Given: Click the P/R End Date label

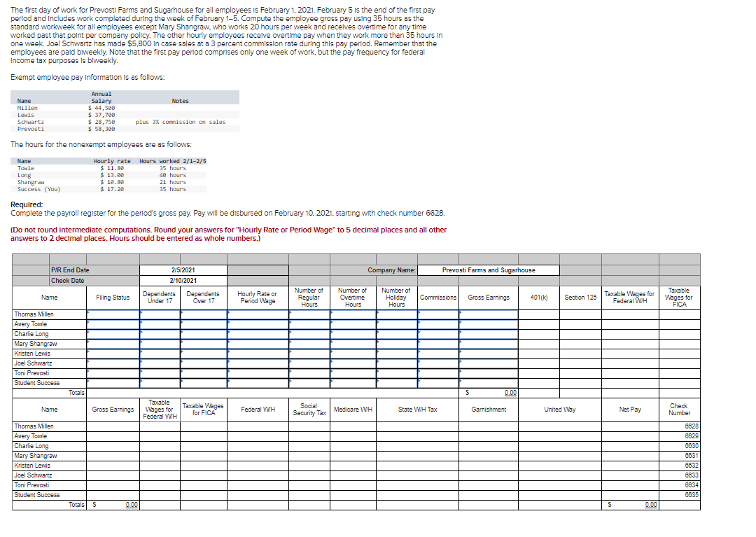Looking at the screenshot, I should [70, 270].
